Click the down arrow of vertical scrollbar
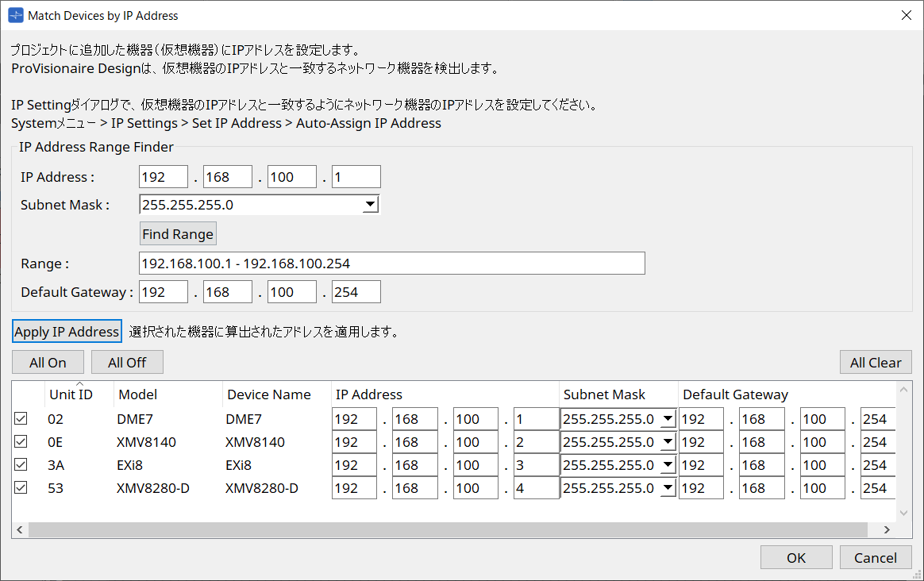 click(903, 514)
